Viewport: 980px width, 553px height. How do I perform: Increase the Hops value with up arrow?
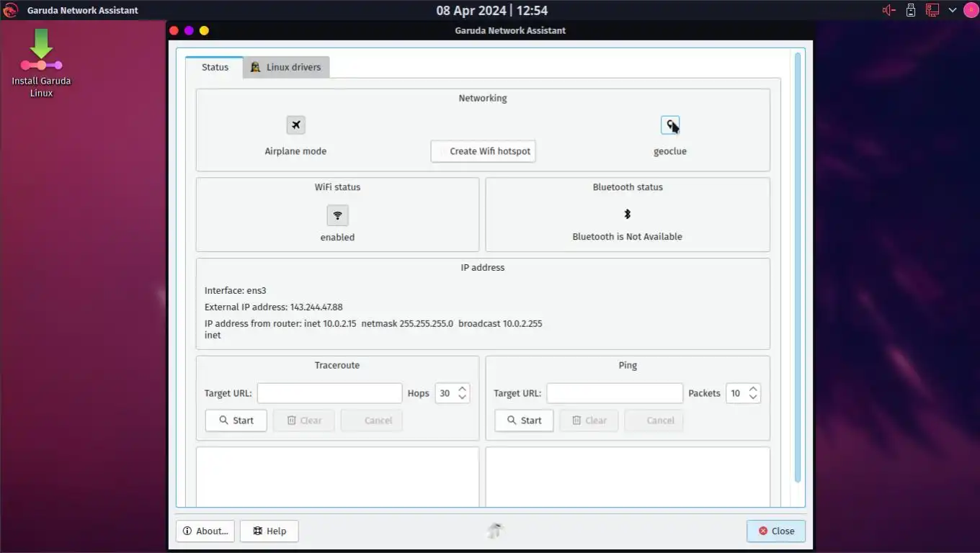463,389
